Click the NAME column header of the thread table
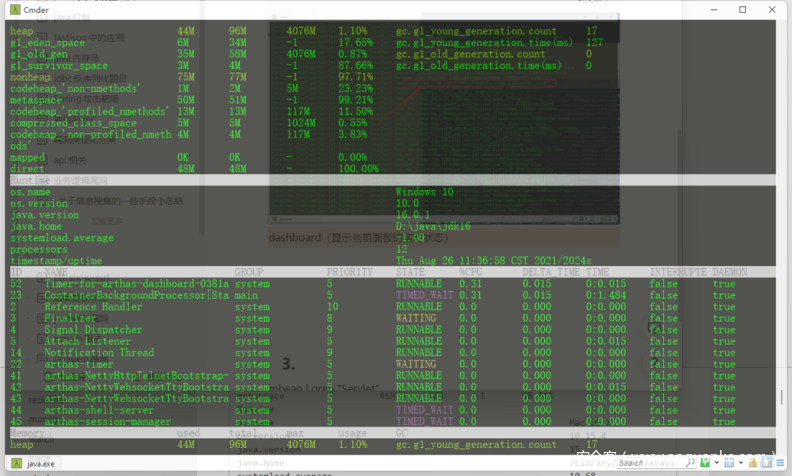The width and height of the screenshot is (792, 476). point(56,272)
